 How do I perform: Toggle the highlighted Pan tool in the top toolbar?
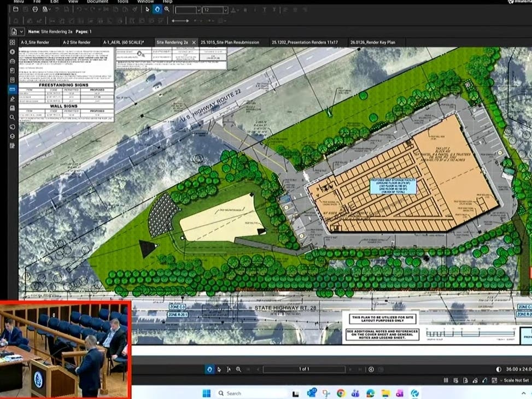click(x=157, y=9)
